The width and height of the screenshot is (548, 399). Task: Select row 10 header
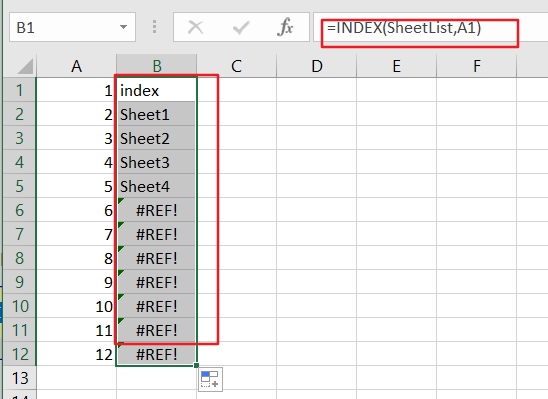click(x=19, y=306)
